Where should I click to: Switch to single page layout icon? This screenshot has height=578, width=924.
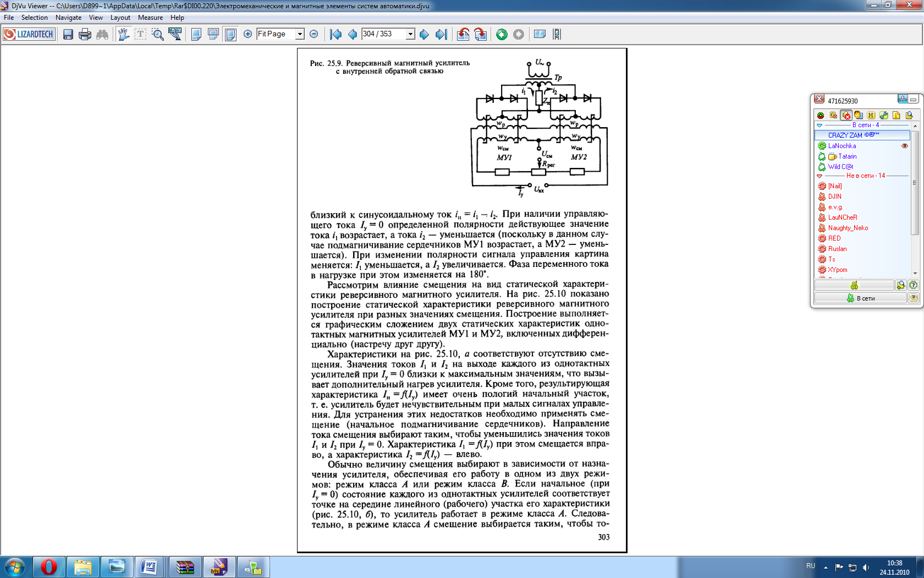coord(196,34)
